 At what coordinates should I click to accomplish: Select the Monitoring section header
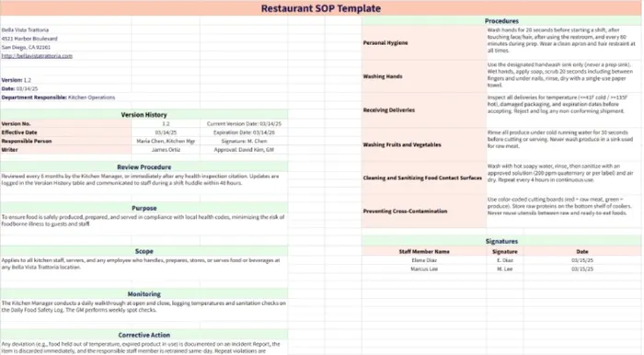(x=144, y=294)
